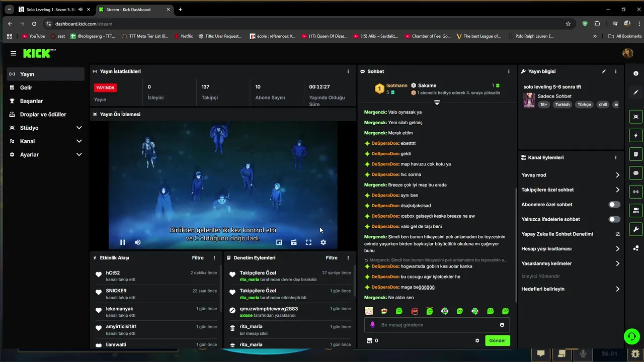Open Yayın İstatistikleri three-dot options
Image resolution: width=644 pixels, height=362 pixels.
pyautogui.click(x=348, y=71)
